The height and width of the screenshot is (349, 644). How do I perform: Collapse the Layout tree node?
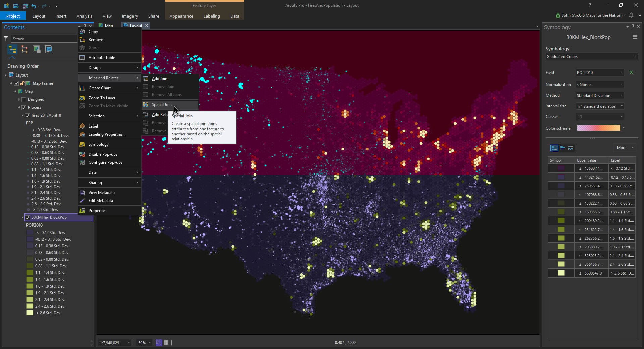(x=5, y=75)
